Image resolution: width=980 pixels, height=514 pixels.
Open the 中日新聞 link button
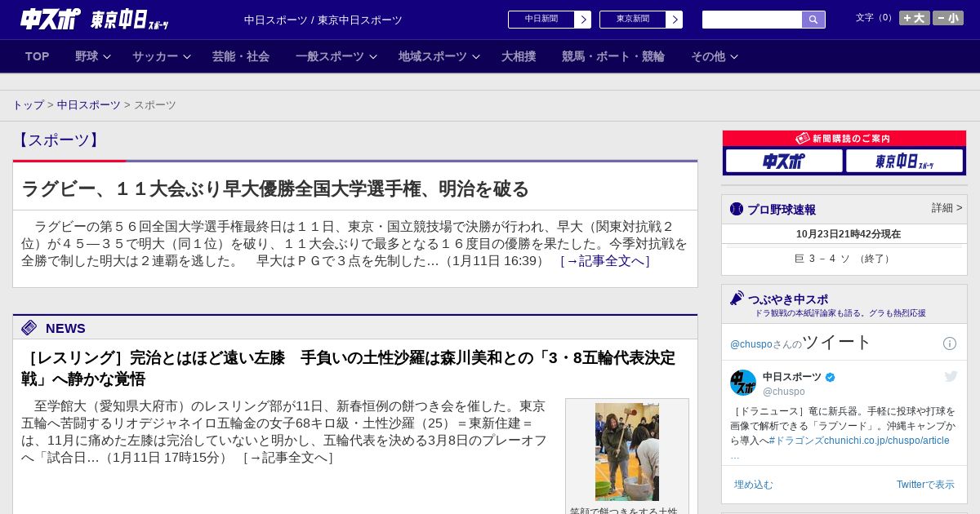click(541, 20)
